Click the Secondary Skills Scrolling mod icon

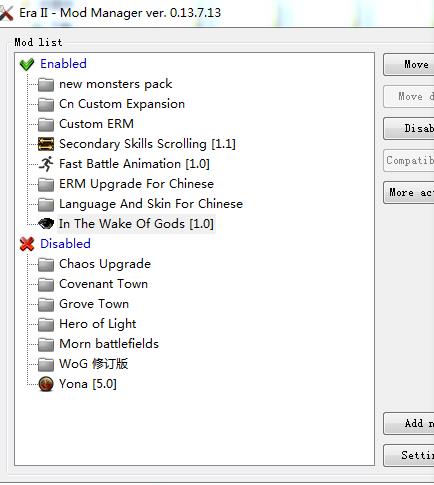46,144
